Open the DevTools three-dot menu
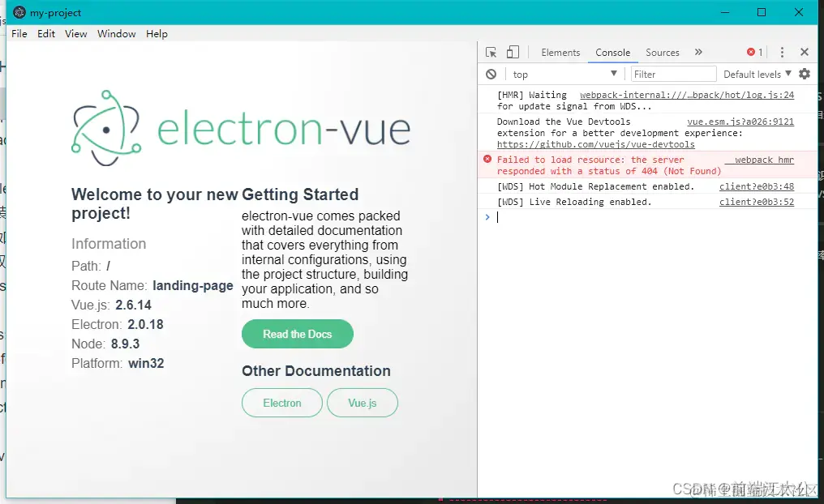The width and height of the screenshot is (824, 504). [x=782, y=52]
